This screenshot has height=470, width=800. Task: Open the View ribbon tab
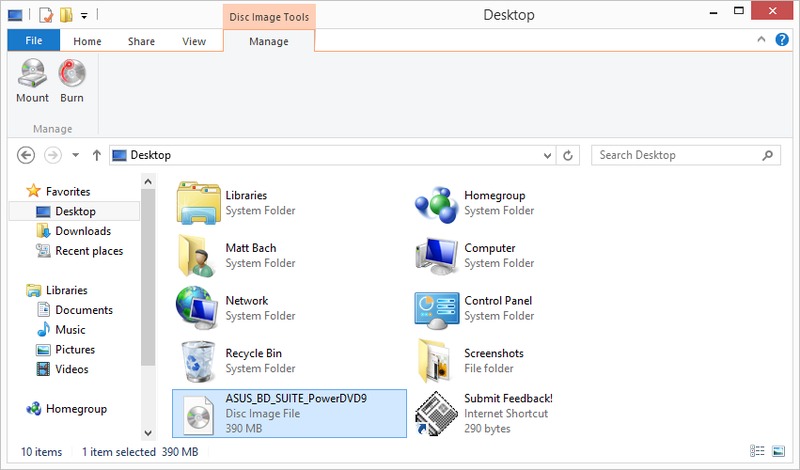click(194, 41)
